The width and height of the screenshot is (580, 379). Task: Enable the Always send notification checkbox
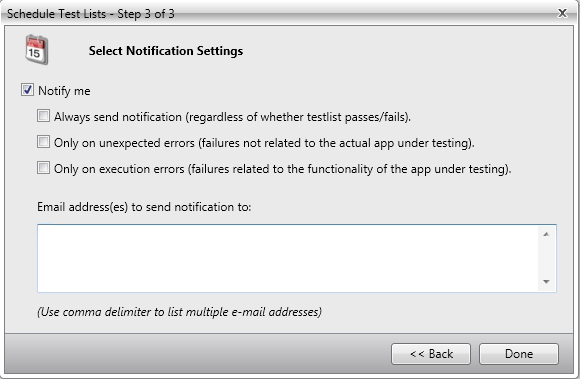point(43,116)
